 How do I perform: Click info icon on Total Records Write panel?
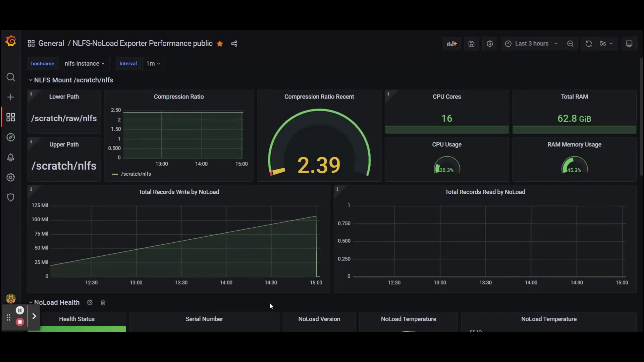pyautogui.click(x=31, y=189)
